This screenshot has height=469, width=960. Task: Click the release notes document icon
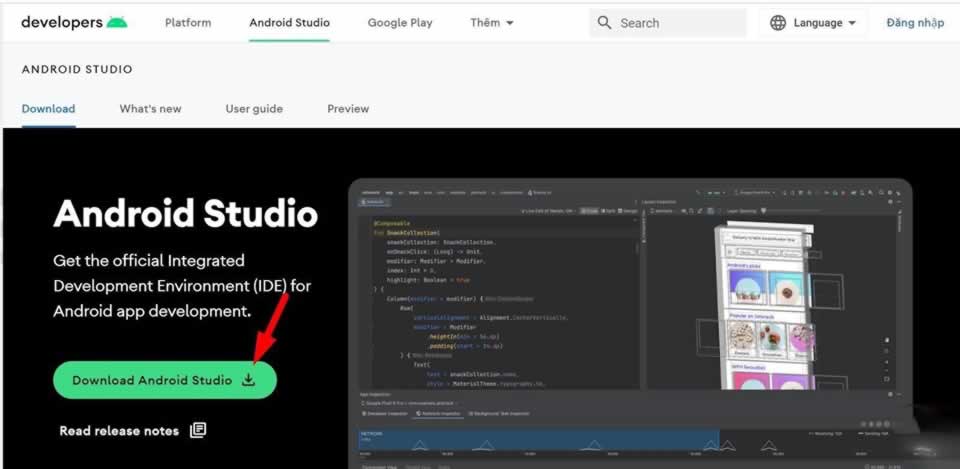point(198,430)
